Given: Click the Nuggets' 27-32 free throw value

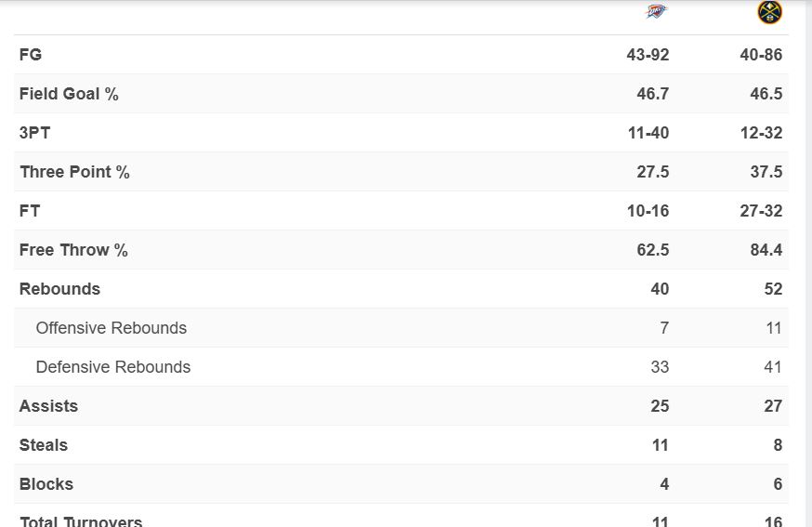Looking at the screenshot, I should pyautogui.click(x=761, y=211).
